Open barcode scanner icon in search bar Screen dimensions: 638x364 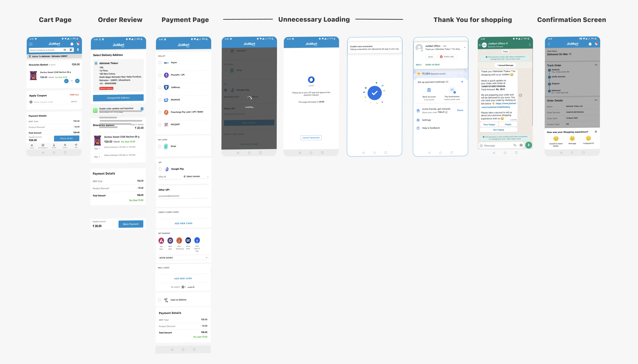(71, 50)
